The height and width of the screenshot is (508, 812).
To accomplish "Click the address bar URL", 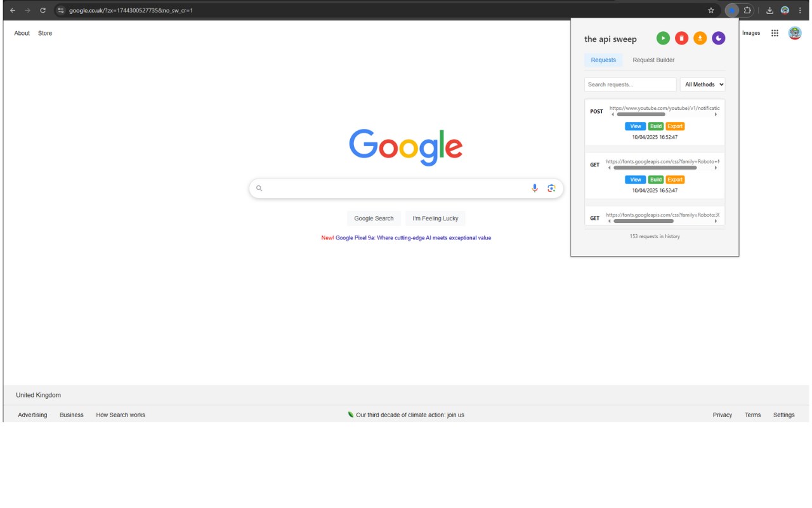I will [x=131, y=10].
